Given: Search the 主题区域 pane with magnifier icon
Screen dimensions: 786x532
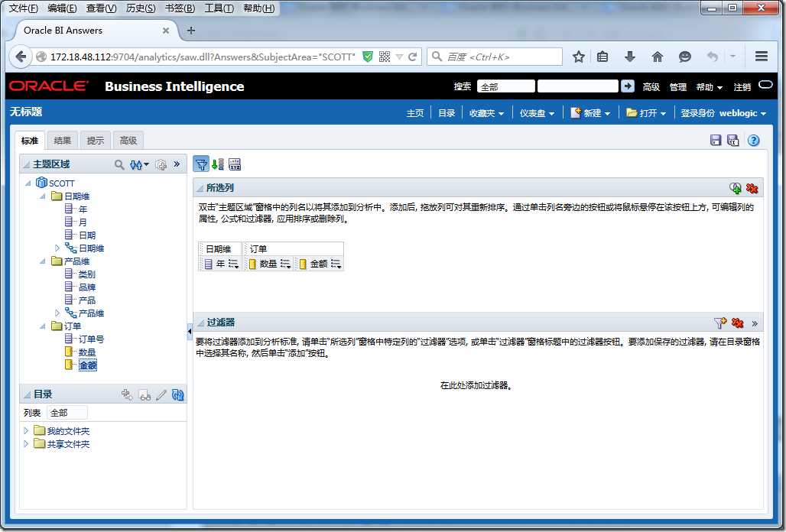Looking at the screenshot, I should pos(119,164).
